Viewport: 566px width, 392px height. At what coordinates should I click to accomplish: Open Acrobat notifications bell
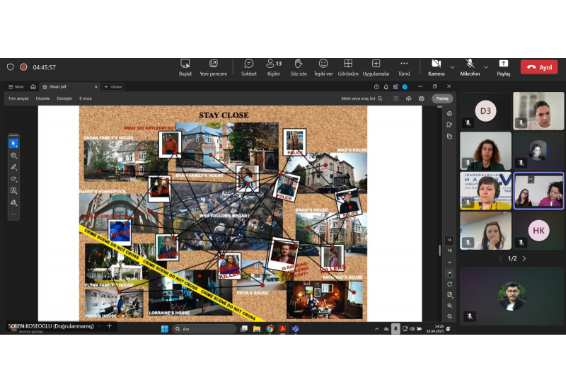tap(386, 86)
